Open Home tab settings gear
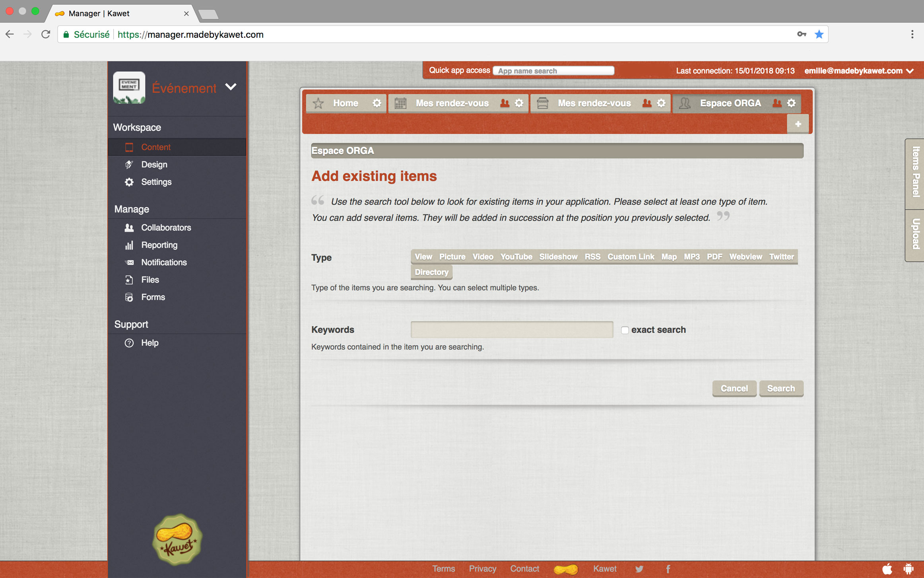Viewport: 924px width, 578px height. (x=377, y=103)
